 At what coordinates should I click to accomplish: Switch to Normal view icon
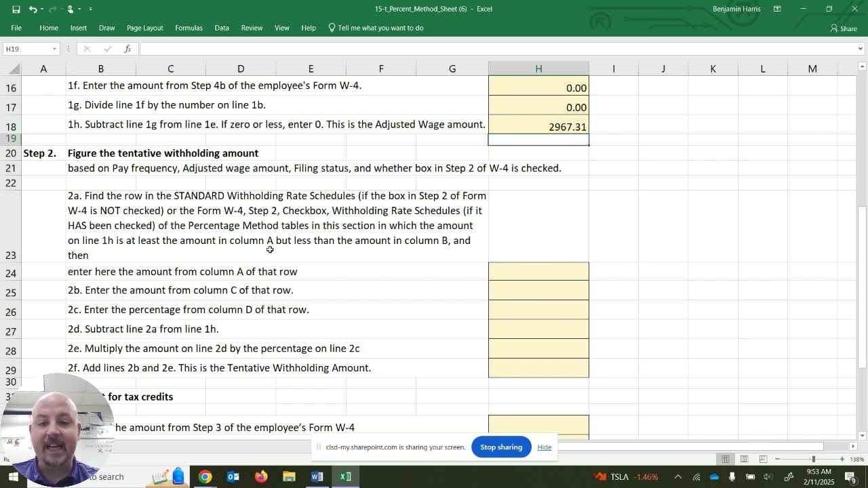tap(726, 460)
